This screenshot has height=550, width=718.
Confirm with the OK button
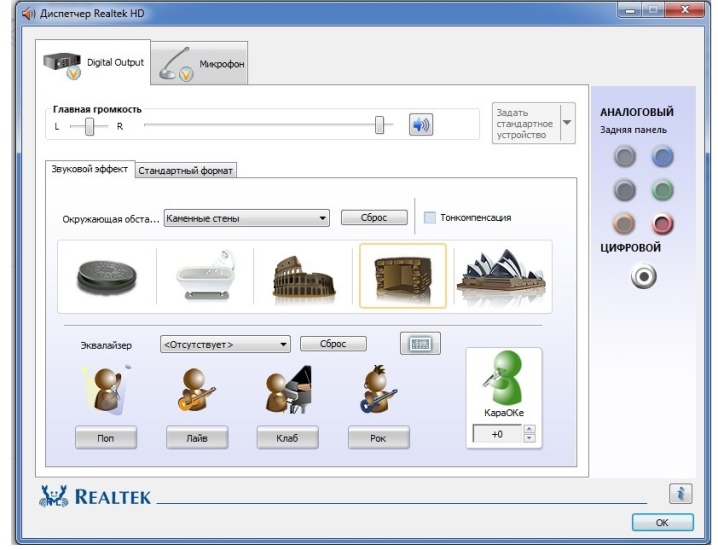(x=663, y=523)
